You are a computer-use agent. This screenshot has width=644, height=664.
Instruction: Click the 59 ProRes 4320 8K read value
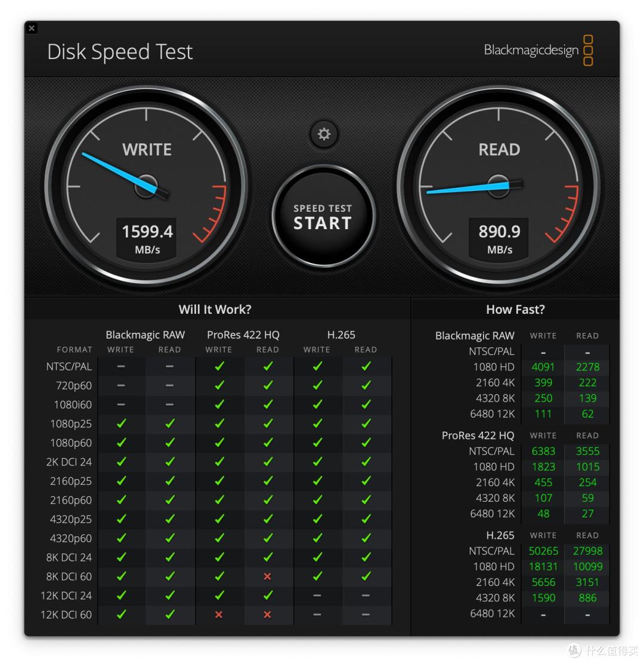[x=587, y=498]
